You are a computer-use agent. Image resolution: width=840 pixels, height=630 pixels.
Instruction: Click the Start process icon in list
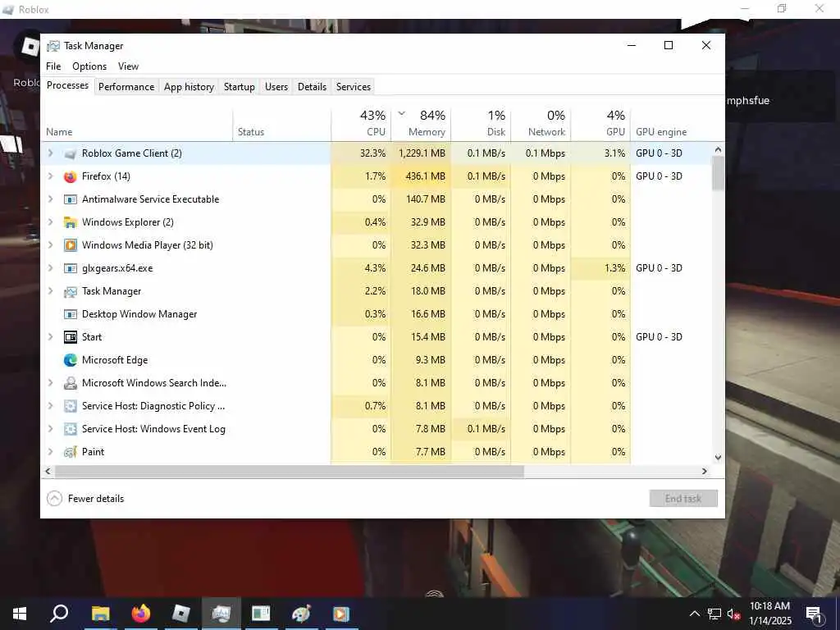(71, 337)
